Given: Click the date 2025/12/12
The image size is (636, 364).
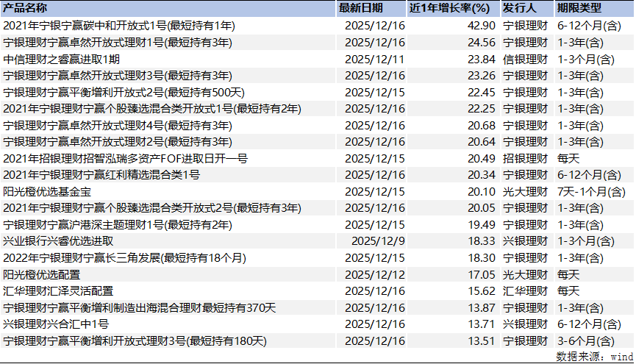Looking at the screenshot, I should (375, 275).
